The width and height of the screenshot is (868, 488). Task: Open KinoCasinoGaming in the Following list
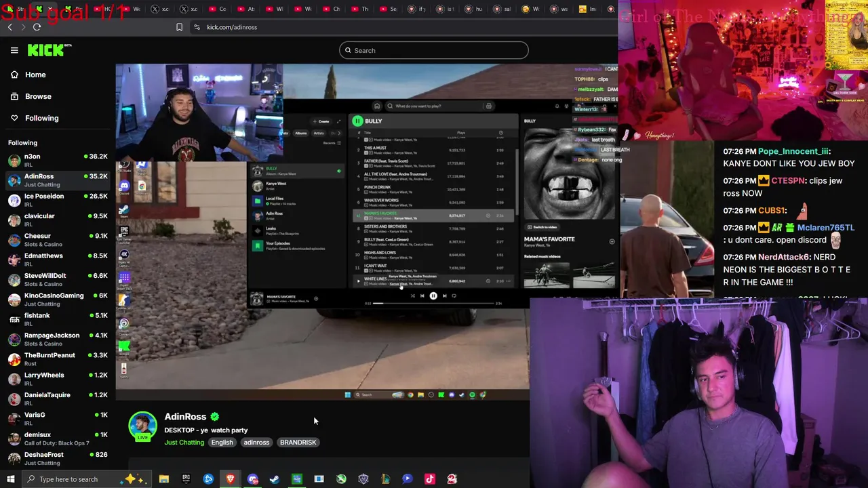click(58, 300)
